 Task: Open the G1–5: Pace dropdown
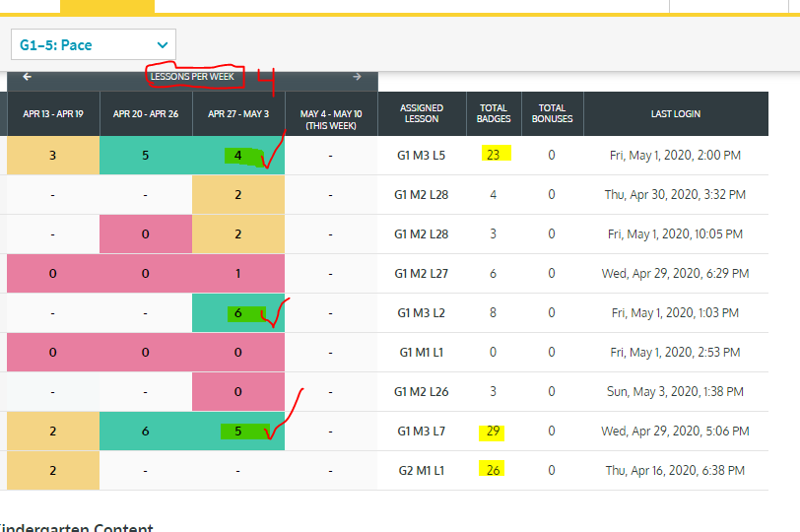[x=94, y=45]
